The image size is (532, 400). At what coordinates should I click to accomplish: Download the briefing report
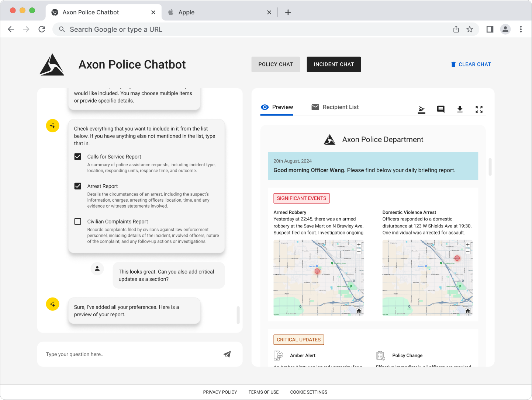[x=460, y=109]
